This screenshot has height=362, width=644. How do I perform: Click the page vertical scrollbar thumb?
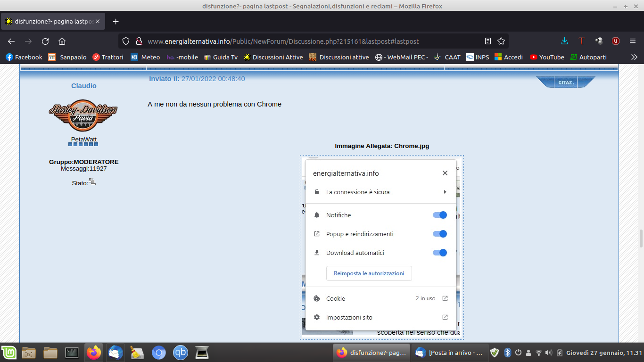click(641, 239)
